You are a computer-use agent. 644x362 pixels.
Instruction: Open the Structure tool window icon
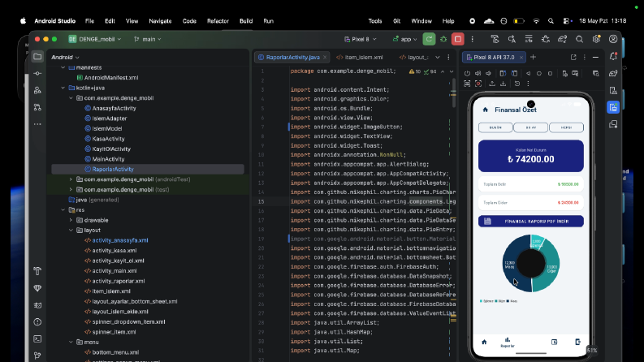37,90
